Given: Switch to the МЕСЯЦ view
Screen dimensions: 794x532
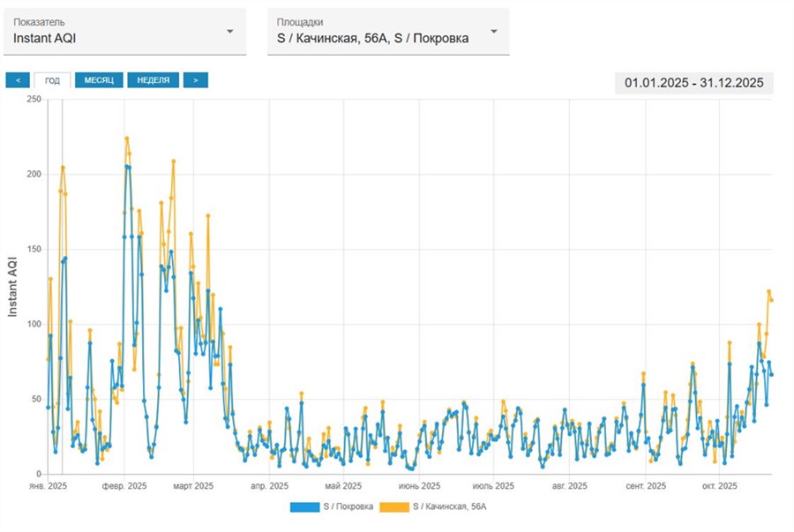Looking at the screenshot, I should (98, 80).
